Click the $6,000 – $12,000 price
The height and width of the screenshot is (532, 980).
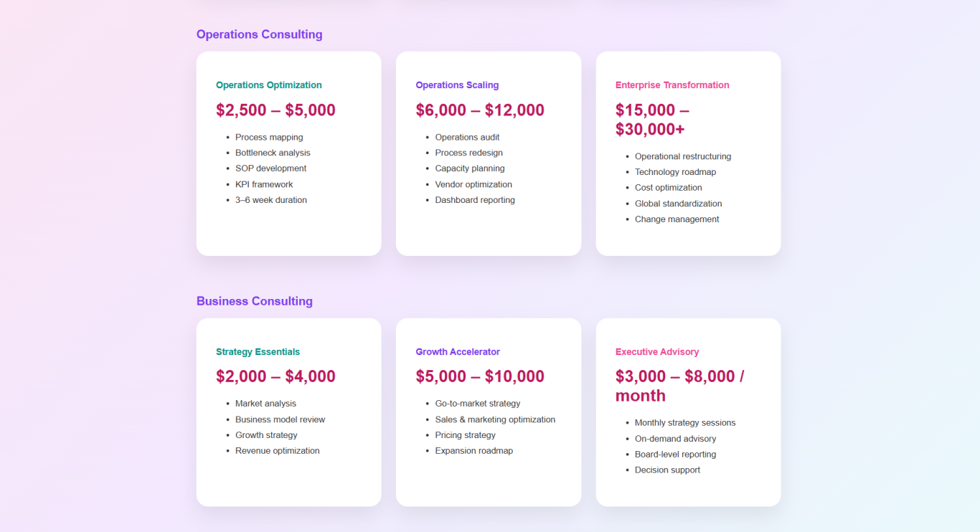(479, 110)
